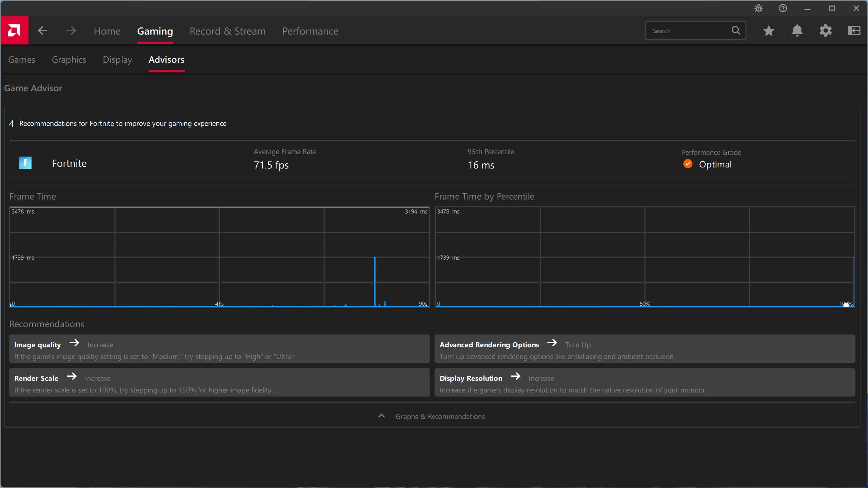Open help via the question mark icon
Screen dimensions: 868x488
pyautogui.click(x=783, y=8)
